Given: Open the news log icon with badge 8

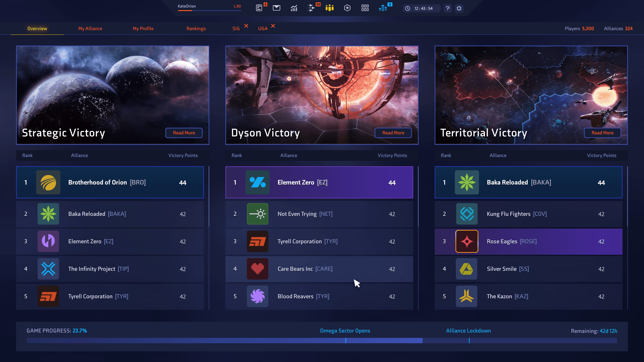Looking at the screenshot, I should 259,8.
